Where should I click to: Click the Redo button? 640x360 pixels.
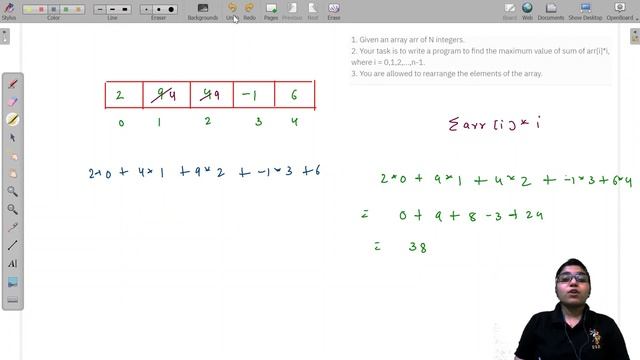[x=249, y=11]
